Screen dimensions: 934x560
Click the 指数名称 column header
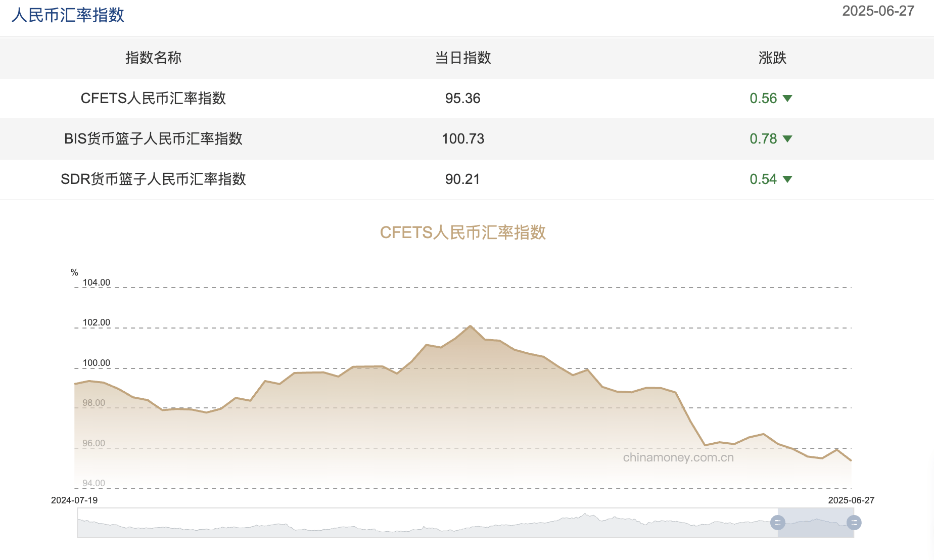[x=153, y=58]
